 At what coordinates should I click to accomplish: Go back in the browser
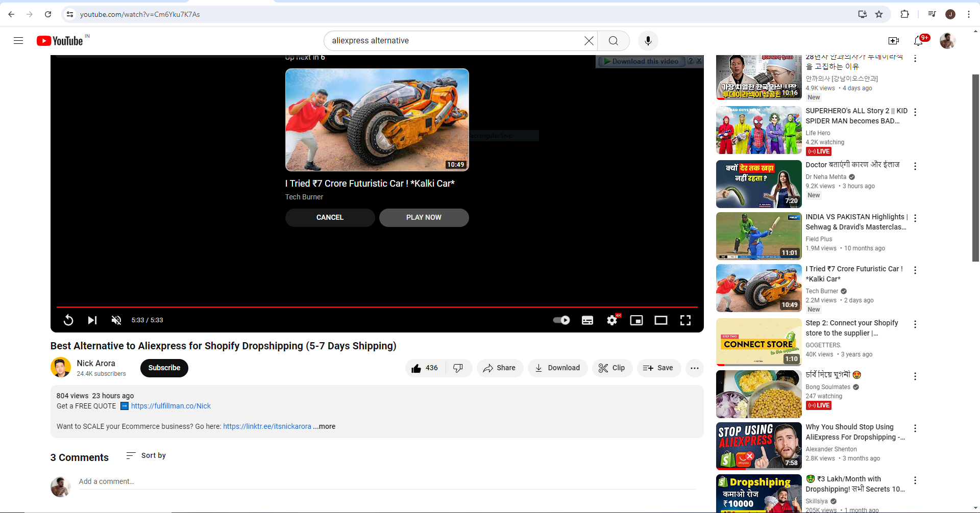(11, 14)
